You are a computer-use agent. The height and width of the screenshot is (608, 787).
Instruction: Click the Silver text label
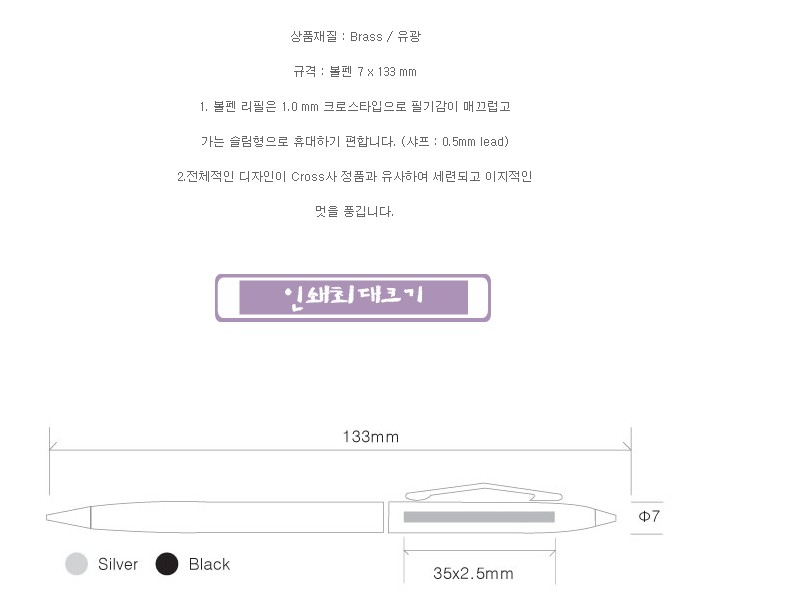[118, 565]
